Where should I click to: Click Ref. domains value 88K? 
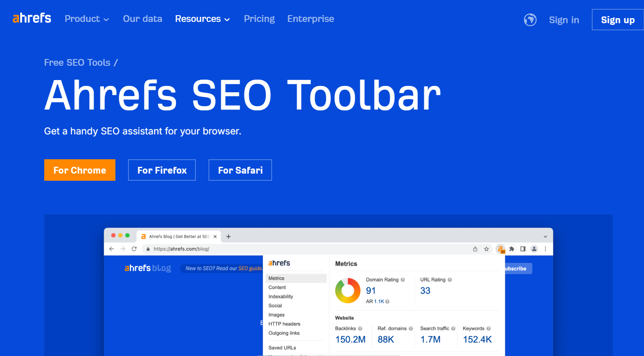tap(386, 340)
